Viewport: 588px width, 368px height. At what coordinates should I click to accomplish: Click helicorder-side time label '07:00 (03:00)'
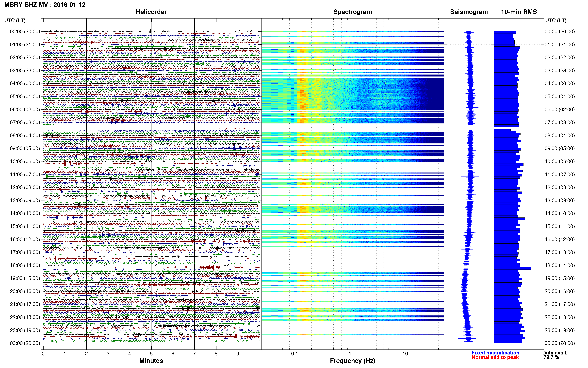tap(25, 122)
